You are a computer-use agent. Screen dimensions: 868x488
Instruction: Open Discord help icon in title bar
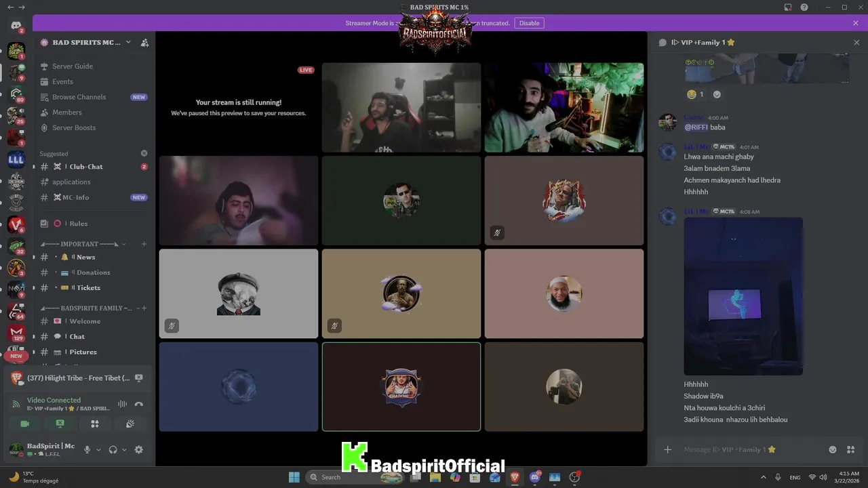coord(804,7)
